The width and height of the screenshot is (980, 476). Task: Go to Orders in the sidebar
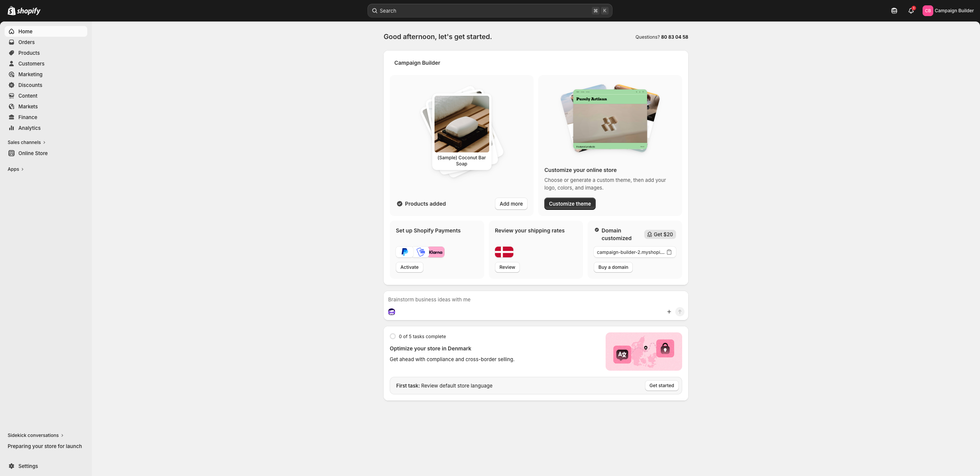[x=26, y=42]
